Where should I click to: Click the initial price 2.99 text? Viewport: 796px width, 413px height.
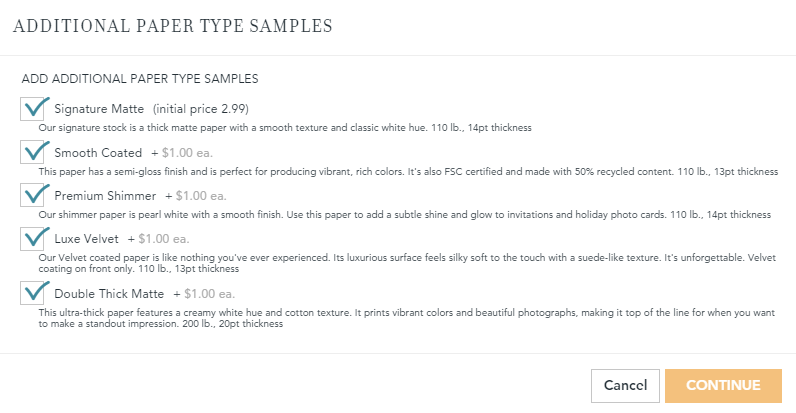[201, 109]
